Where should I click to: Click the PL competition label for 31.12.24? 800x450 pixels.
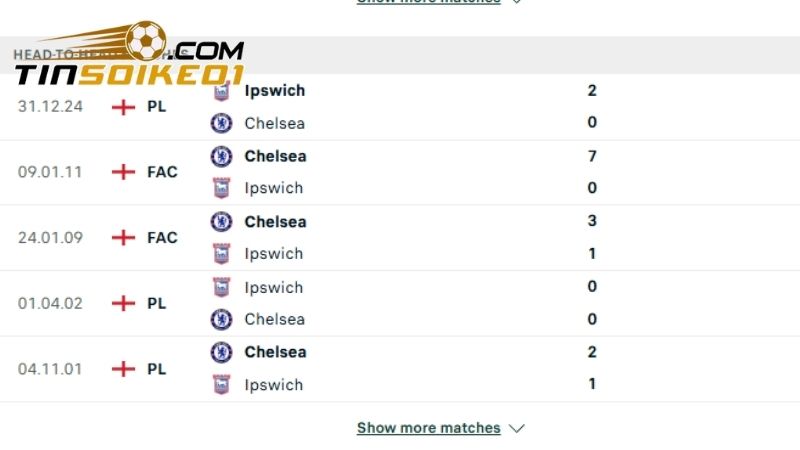point(156,107)
